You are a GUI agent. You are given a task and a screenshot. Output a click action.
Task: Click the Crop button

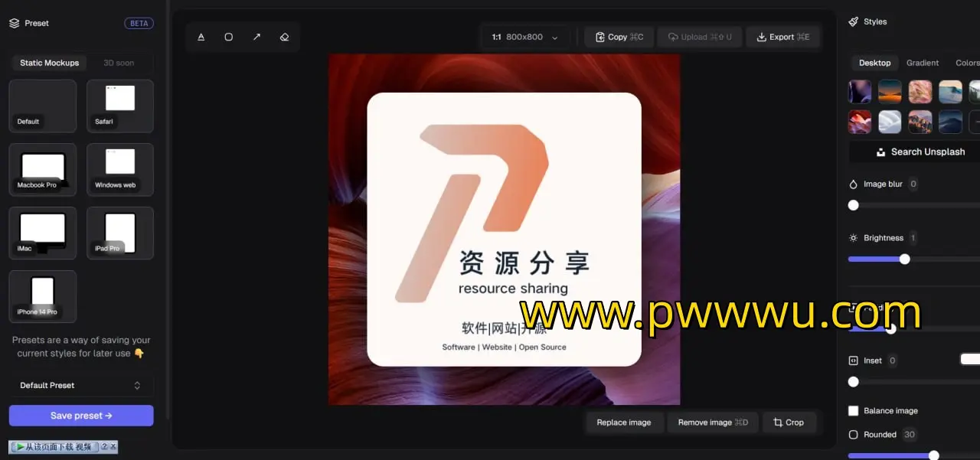tap(789, 422)
